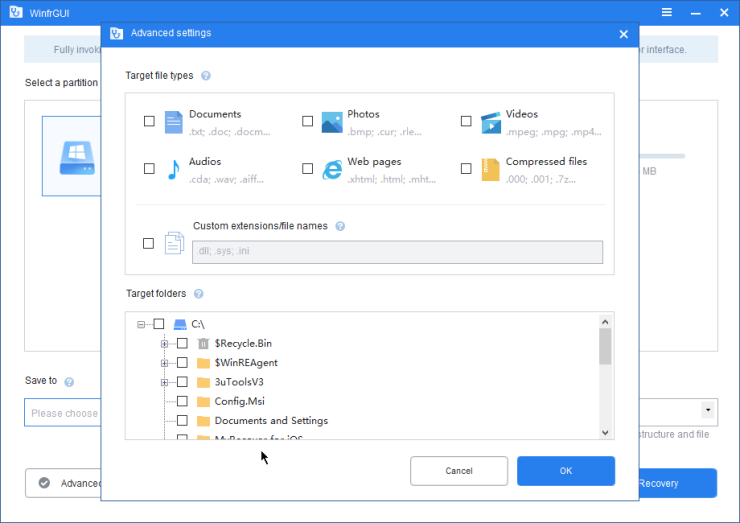
Task: Select the 3uToolsV3 folder name
Action: coord(239,382)
